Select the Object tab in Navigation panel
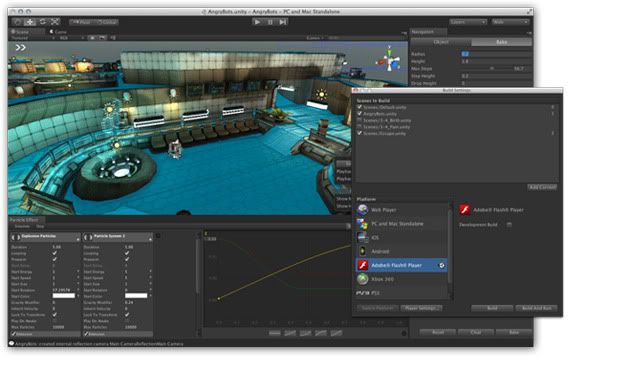The width and height of the screenshot is (620, 373). pyautogui.click(x=441, y=42)
